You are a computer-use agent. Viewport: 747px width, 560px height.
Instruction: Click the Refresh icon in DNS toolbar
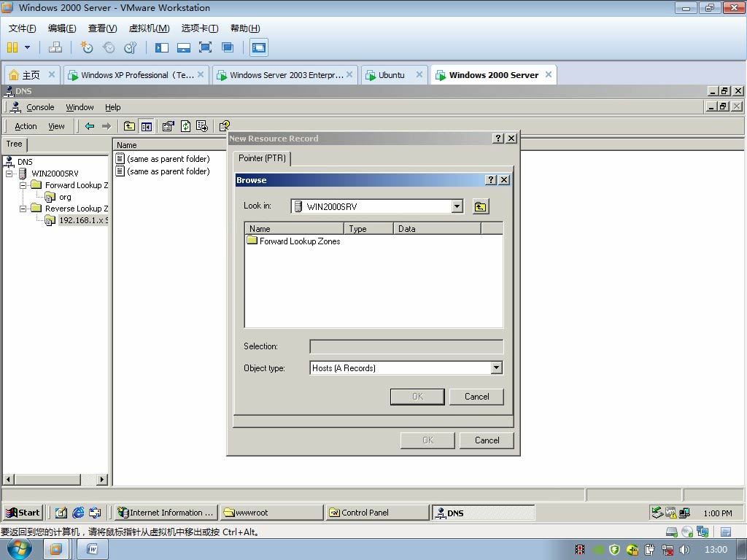(x=185, y=126)
